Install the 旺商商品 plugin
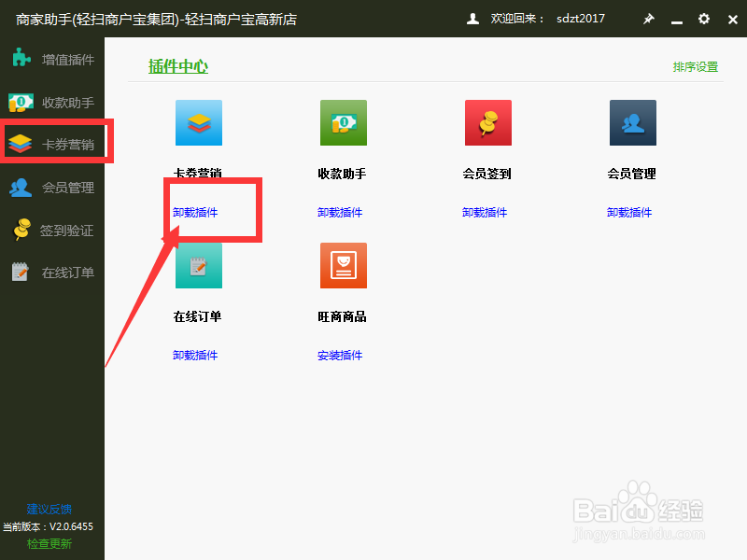 pyautogui.click(x=341, y=355)
